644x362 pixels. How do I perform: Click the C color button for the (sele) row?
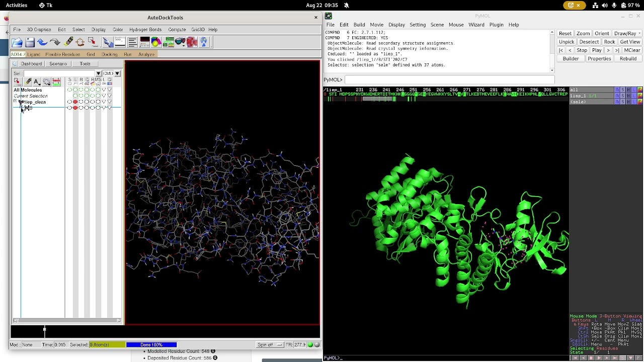click(x=640, y=102)
